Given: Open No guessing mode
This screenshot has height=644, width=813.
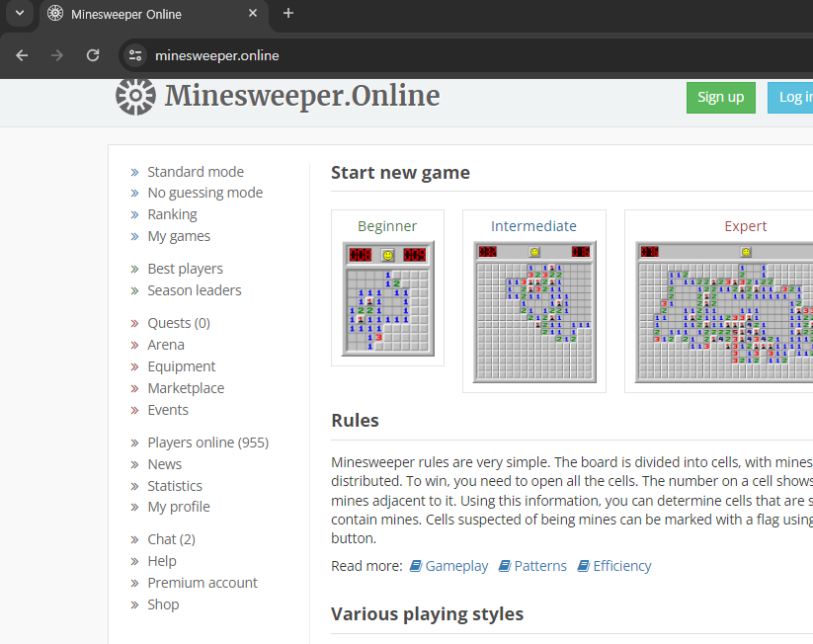Looking at the screenshot, I should click(x=204, y=193).
